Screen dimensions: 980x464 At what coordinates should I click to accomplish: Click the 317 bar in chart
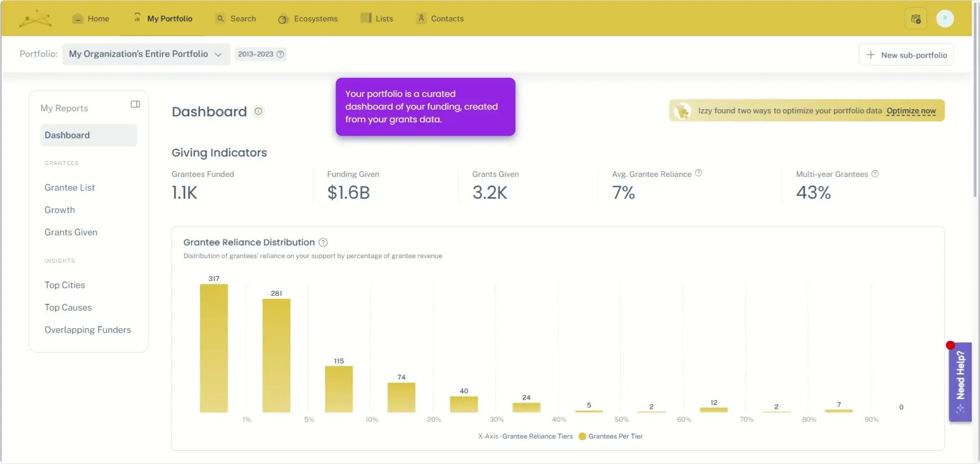coord(214,348)
